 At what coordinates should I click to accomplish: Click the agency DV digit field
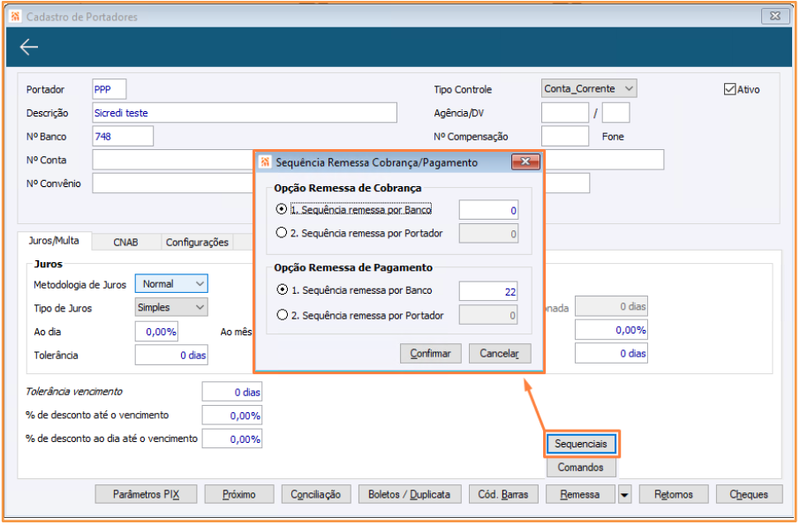tap(616, 113)
